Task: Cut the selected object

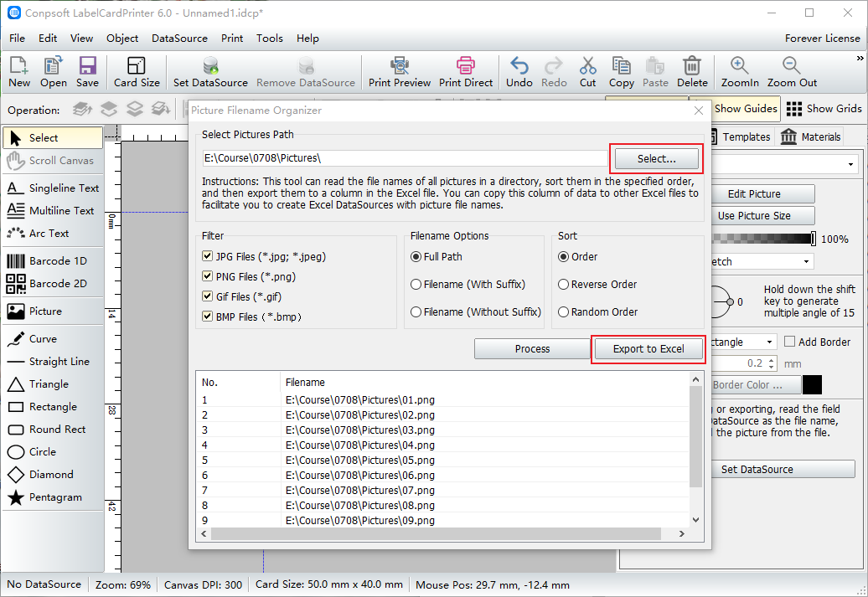Action: [x=587, y=72]
